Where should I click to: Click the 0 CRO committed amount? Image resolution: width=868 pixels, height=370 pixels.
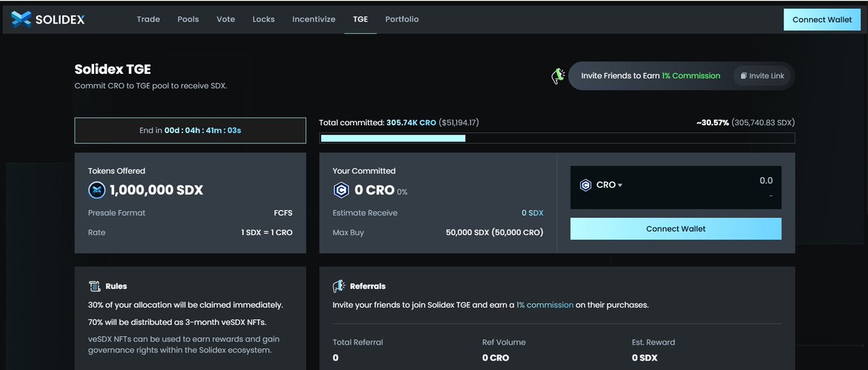tap(374, 190)
